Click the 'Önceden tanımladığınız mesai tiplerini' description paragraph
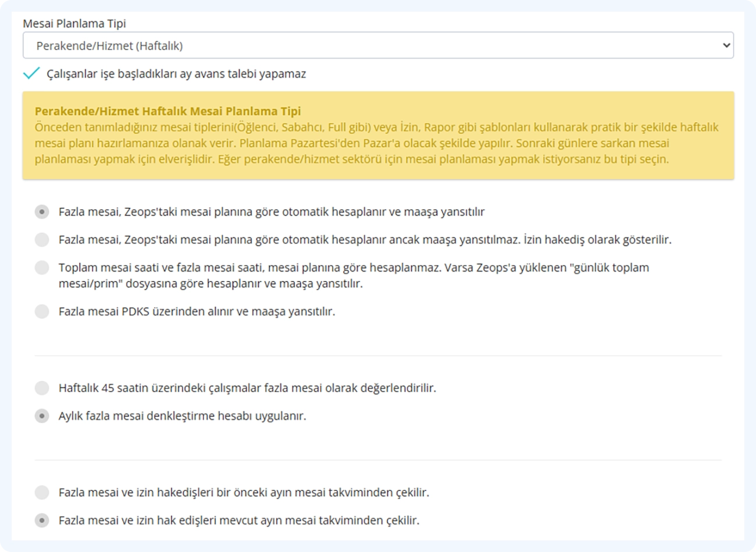The width and height of the screenshot is (756, 552). [377, 143]
